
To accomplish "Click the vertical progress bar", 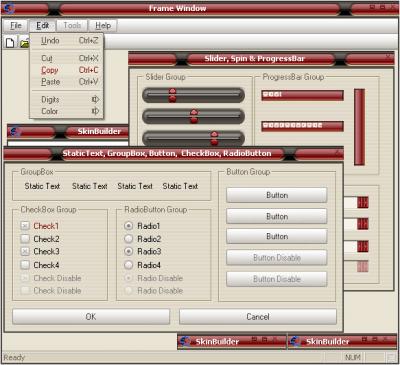I will pos(359,127).
